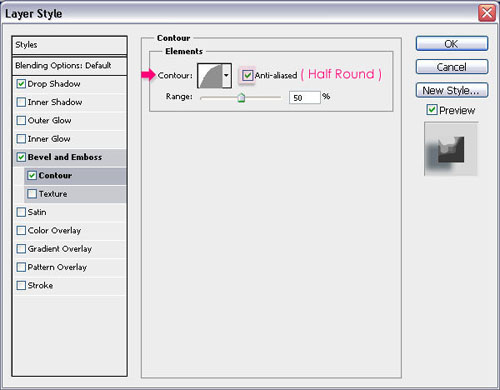Disable the Drop Shadow effect checkbox

pos(21,84)
